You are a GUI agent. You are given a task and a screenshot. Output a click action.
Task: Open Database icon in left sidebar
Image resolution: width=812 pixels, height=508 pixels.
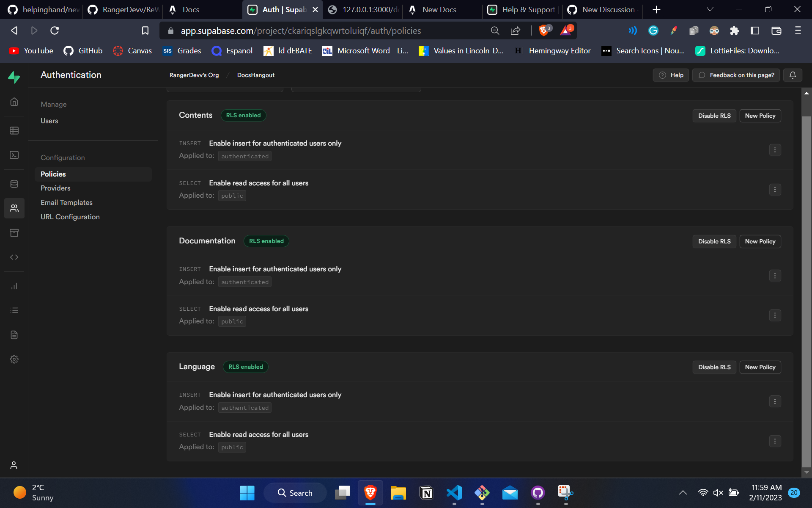14,184
